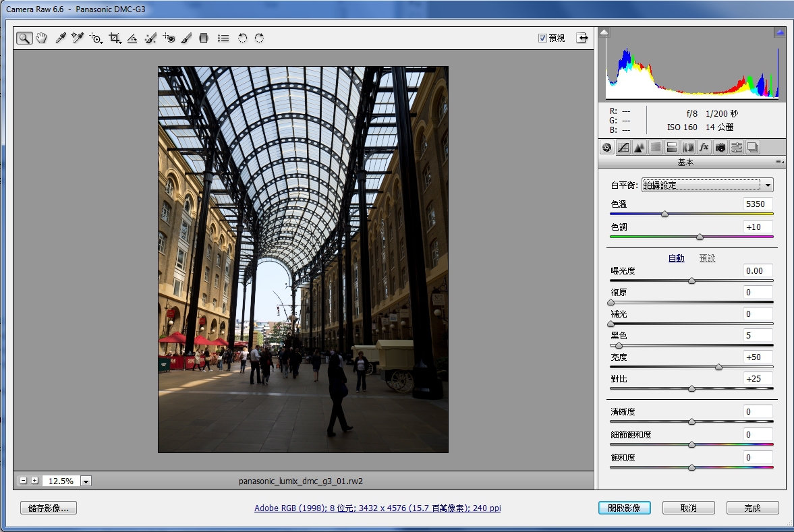Select the Straighten tool
Viewport: 794px width, 532px height.
132,38
